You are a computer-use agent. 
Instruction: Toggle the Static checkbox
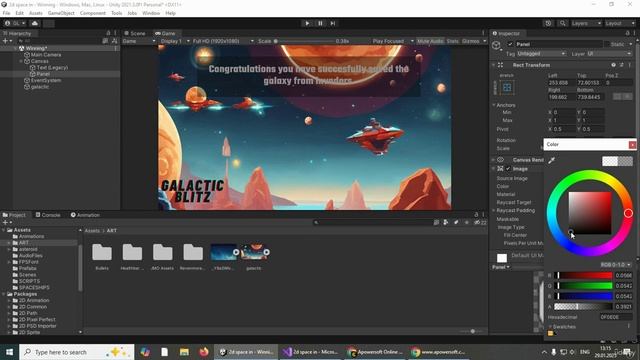(607, 44)
